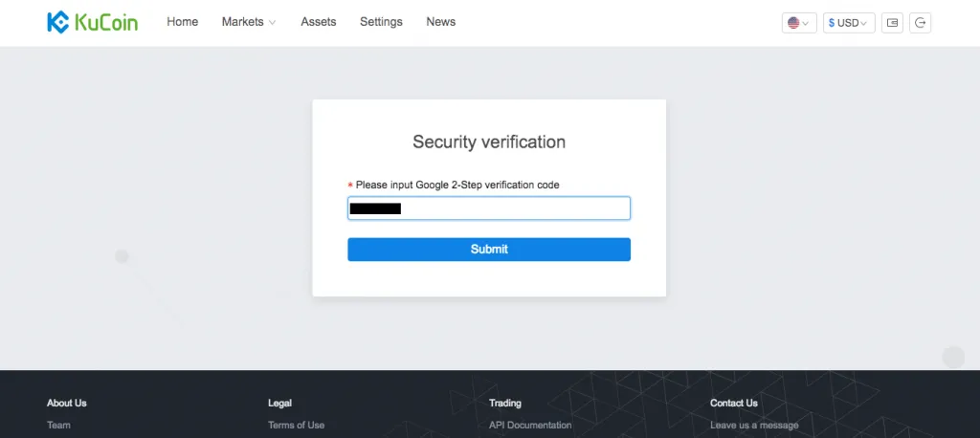980x438 pixels.
Task: Click the KuCoin logo
Action: click(x=92, y=22)
